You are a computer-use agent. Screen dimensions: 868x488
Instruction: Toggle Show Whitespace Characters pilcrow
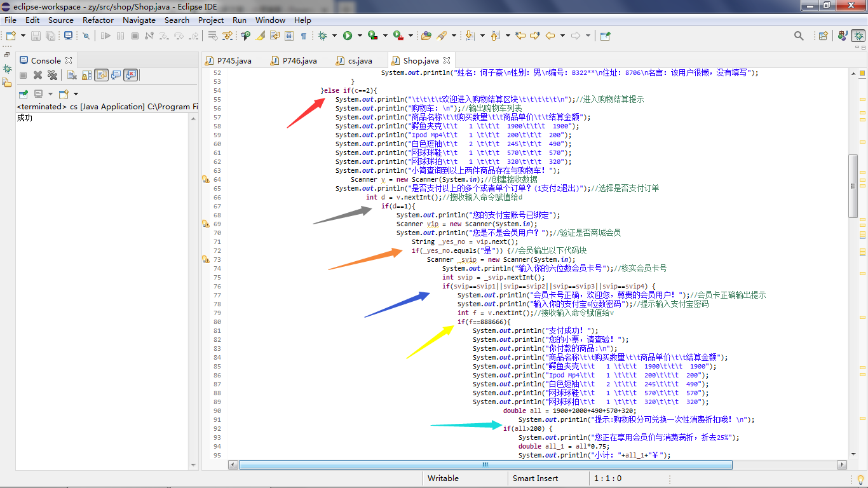click(304, 36)
